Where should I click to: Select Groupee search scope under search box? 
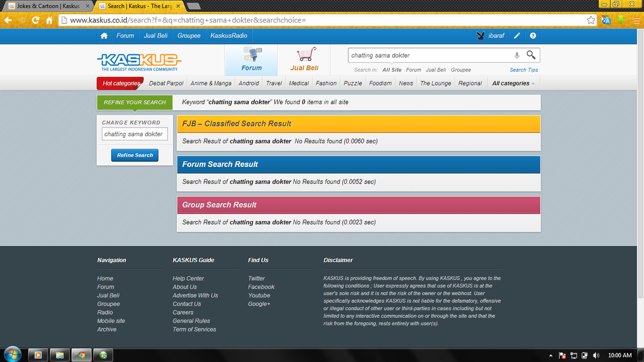461,70
